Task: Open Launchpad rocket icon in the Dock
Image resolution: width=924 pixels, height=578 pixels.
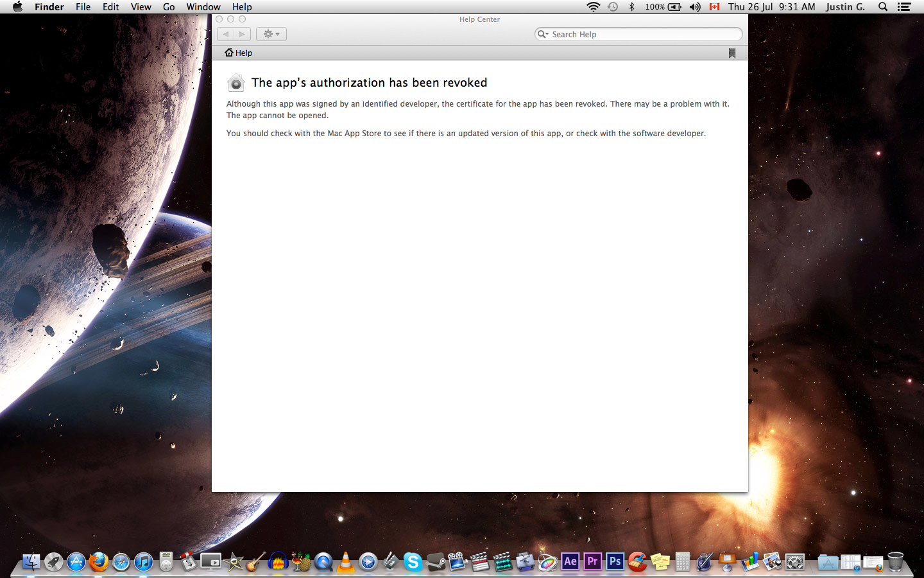Action: (x=53, y=561)
